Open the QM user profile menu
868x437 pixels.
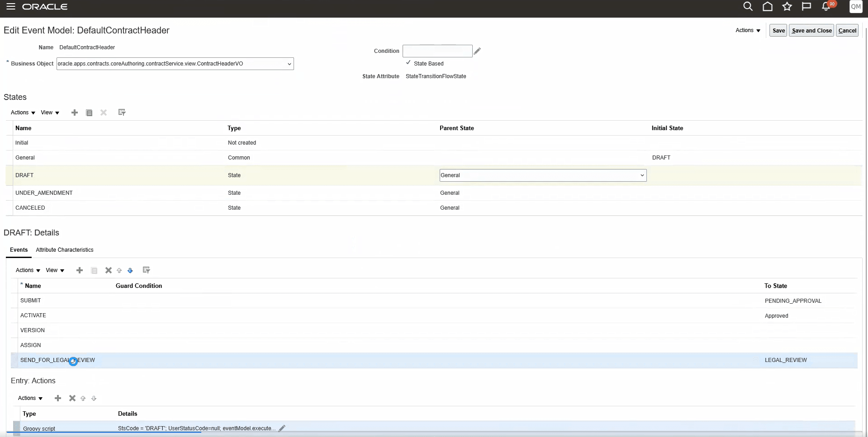[x=856, y=6]
